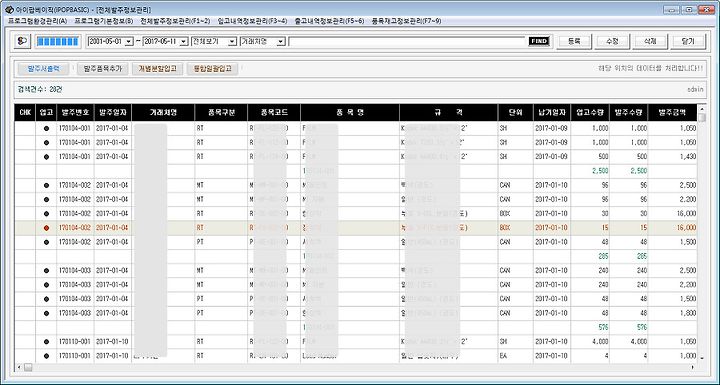Click the app icon in the title bar
Image resolution: width=720 pixels, height=385 pixels.
(9, 9)
